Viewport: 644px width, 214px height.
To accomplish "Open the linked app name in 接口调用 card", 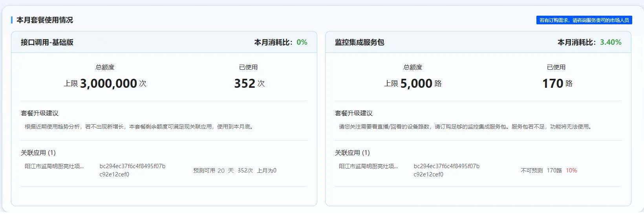I will tap(54, 166).
